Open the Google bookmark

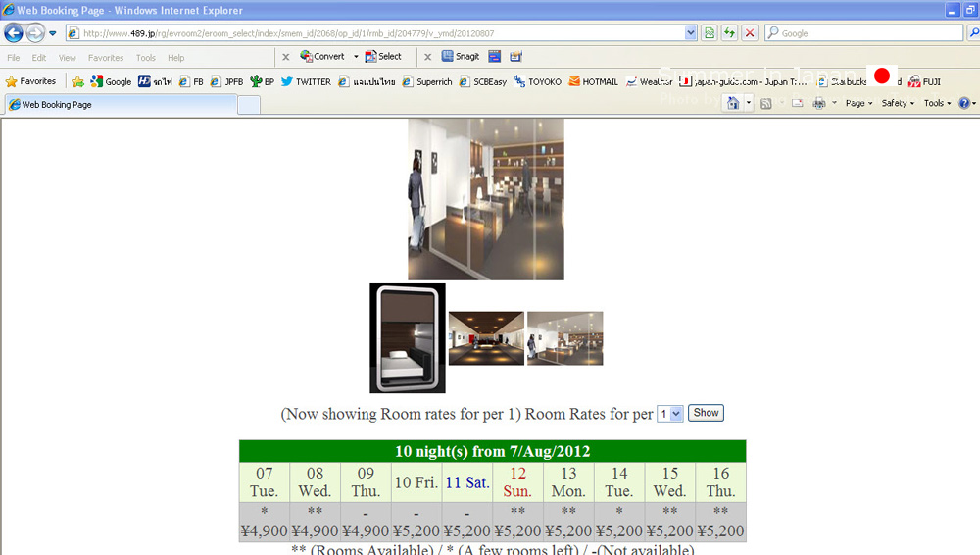[111, 81]
